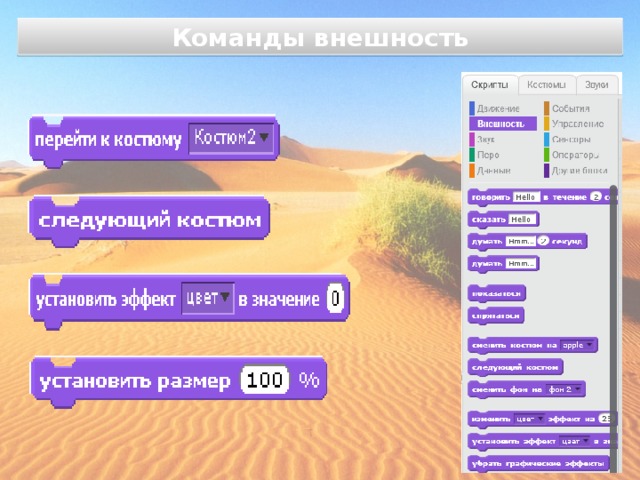This screenshot has height=480, width=640.
Task: Switch to the Звуки tab
Action: [596, 85]
